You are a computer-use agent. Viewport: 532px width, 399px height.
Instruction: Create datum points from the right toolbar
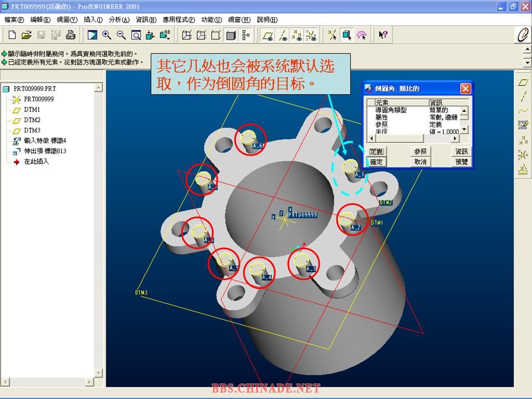[523, 140]
